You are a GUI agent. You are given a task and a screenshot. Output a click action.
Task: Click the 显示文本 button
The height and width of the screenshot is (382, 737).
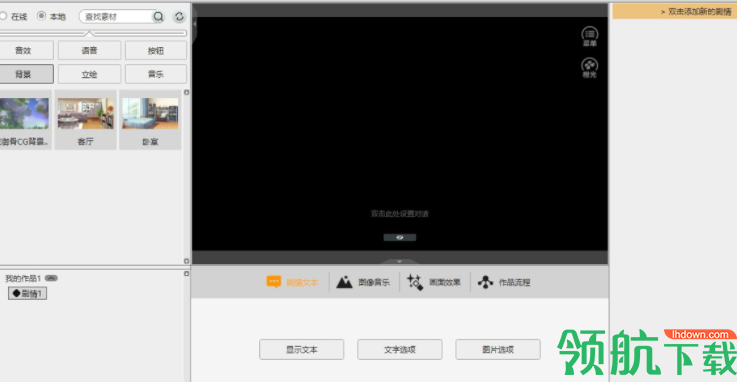[302, 350]
